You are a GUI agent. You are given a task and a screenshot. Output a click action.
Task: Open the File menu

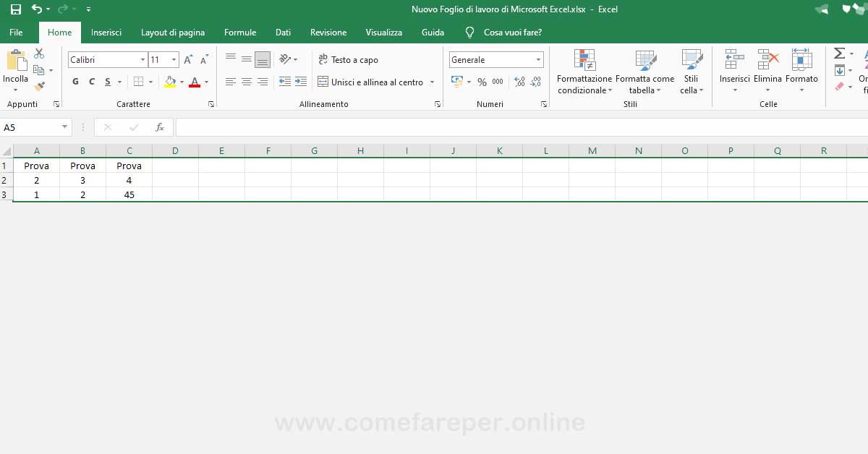coord(15,33)
